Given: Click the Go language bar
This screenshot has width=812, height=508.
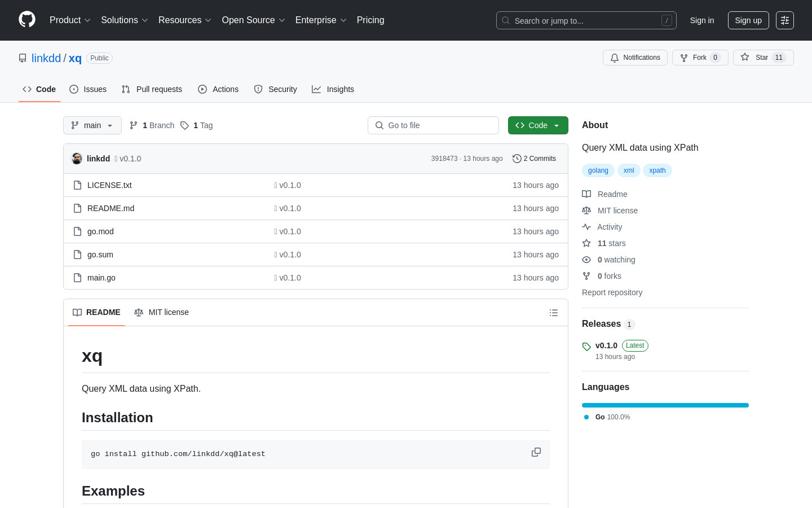Looking at the screenshot, I should click(665, 405).
